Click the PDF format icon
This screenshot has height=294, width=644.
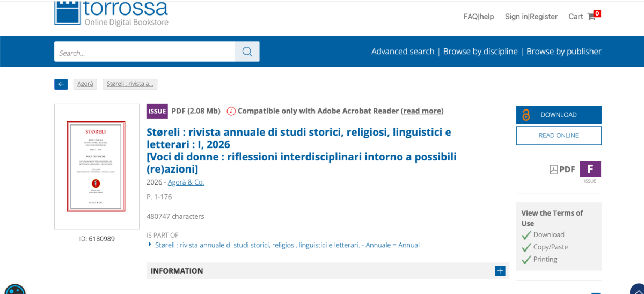click(x=554, y=170)
